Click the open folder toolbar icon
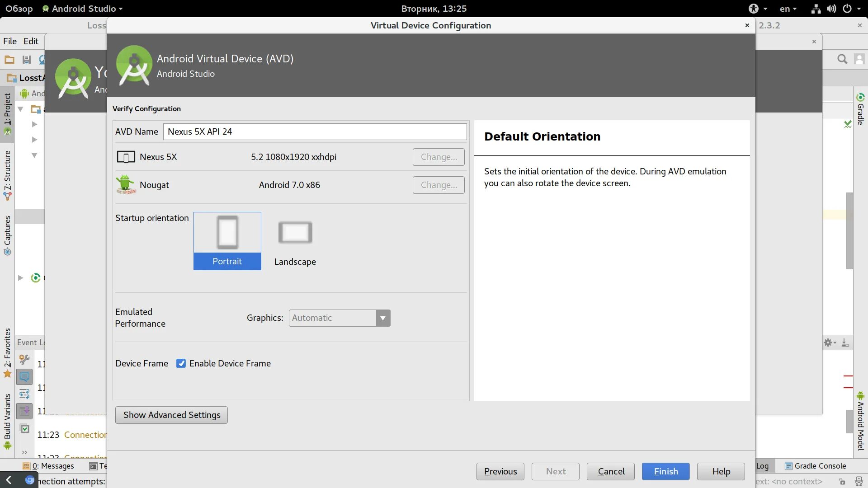The image size is (868, 488). [x=9, y=59]
